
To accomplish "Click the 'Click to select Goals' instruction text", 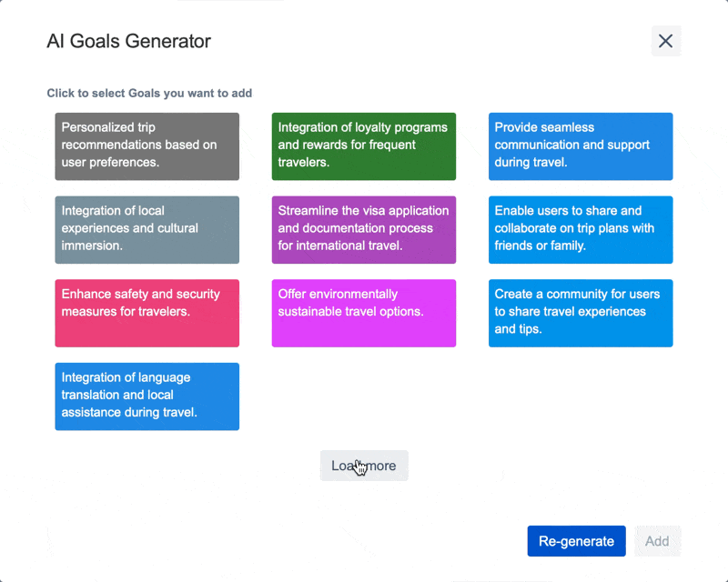I will (x=149, y=93).
